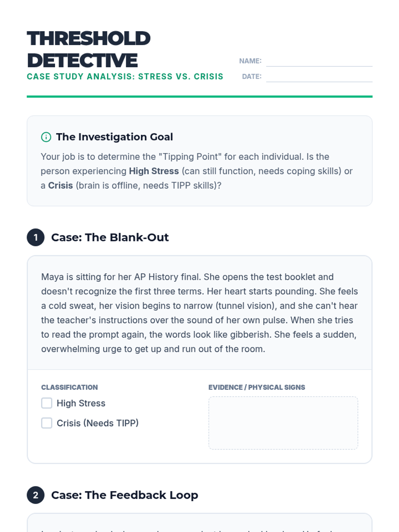Click the Case: The Feedback Loop heading

pyautogui.click(x=124, y=495)
